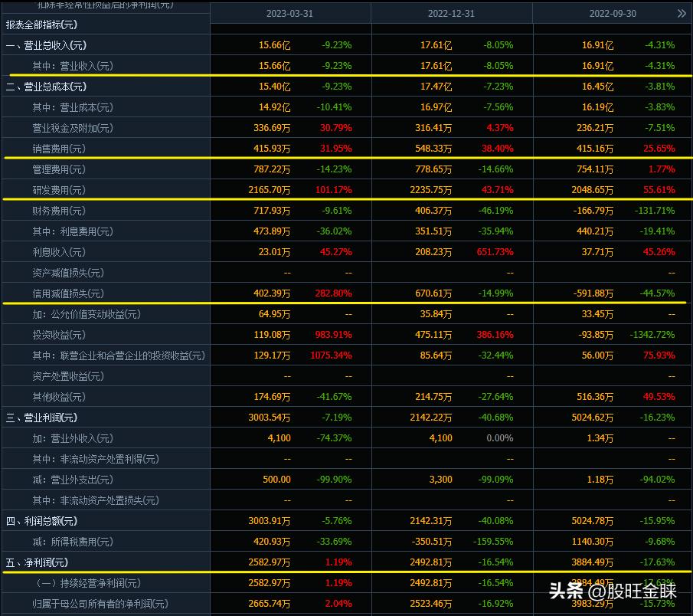Click the 其中：营业收入(元) row label

(x=73, y=67)
